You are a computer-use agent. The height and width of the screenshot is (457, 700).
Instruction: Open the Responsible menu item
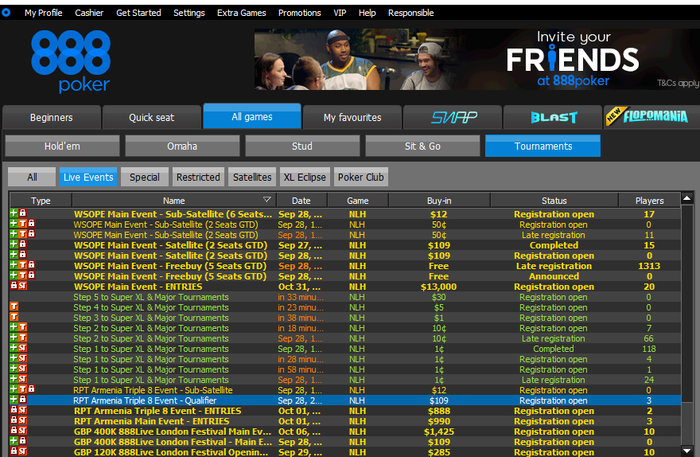pyautogui.click(x=411, y=13)
